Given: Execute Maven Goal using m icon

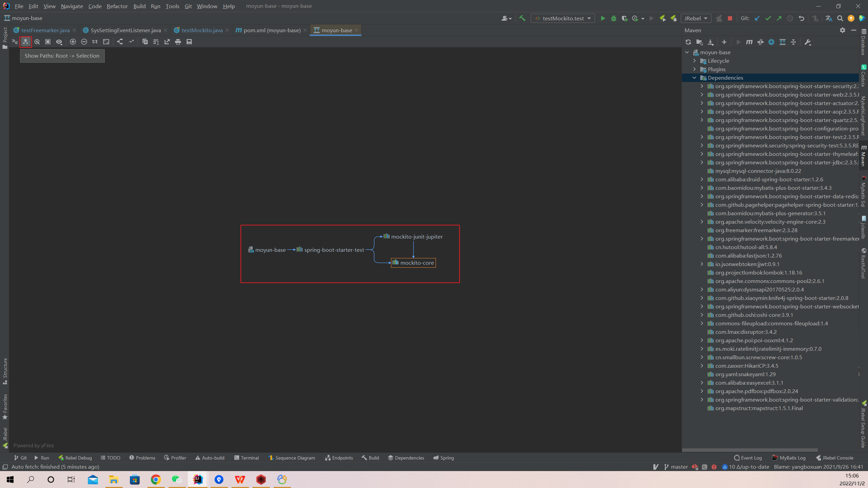Looking at the screenshot, I should [x=749, y=42].
